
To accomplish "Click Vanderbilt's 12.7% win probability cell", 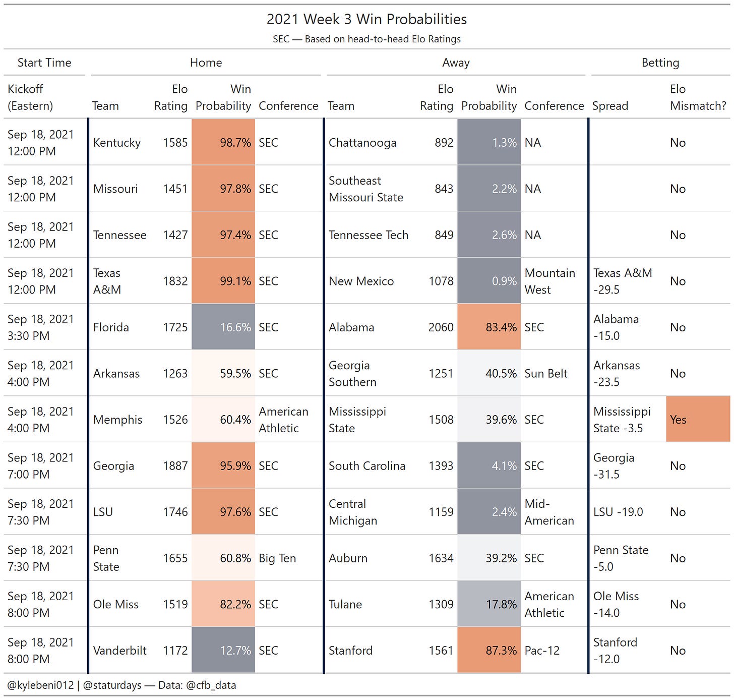I will pyautogui.click(x=223, y=651).
